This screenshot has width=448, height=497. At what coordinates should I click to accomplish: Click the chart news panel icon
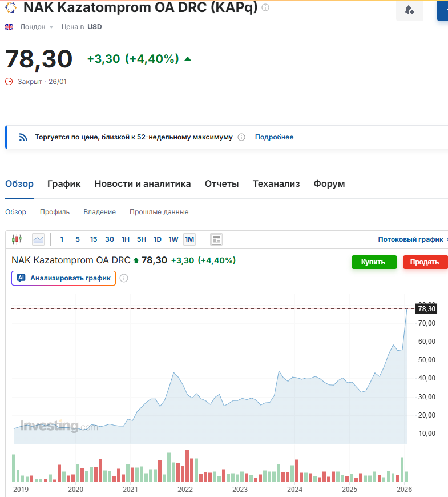click(x=216, y=239)
